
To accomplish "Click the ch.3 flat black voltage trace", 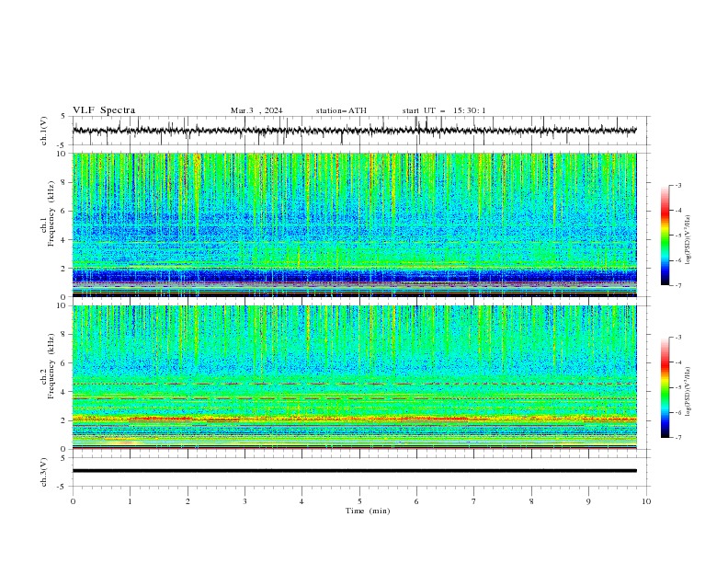I will tap(354, 471).
